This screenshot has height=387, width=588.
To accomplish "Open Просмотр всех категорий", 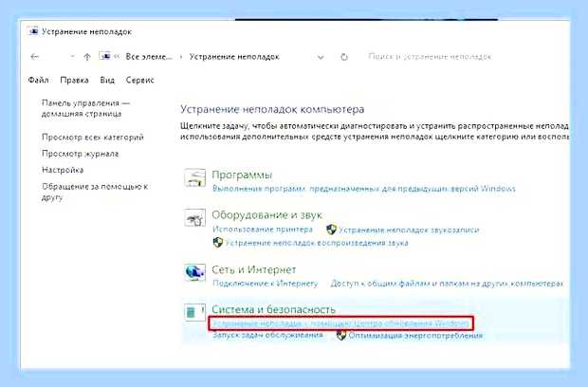I will tap(93, 138).
